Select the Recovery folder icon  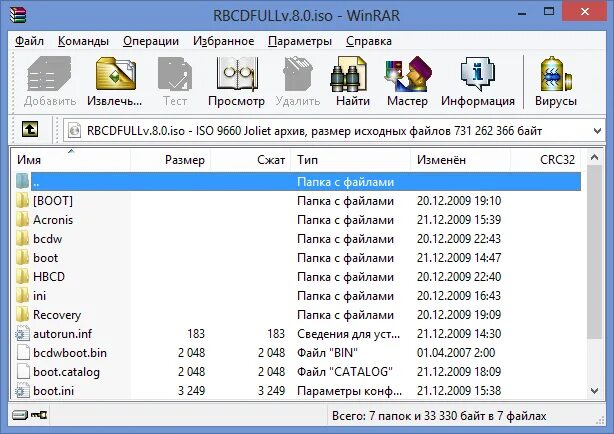pyautogui.click(x=23, y=315)
